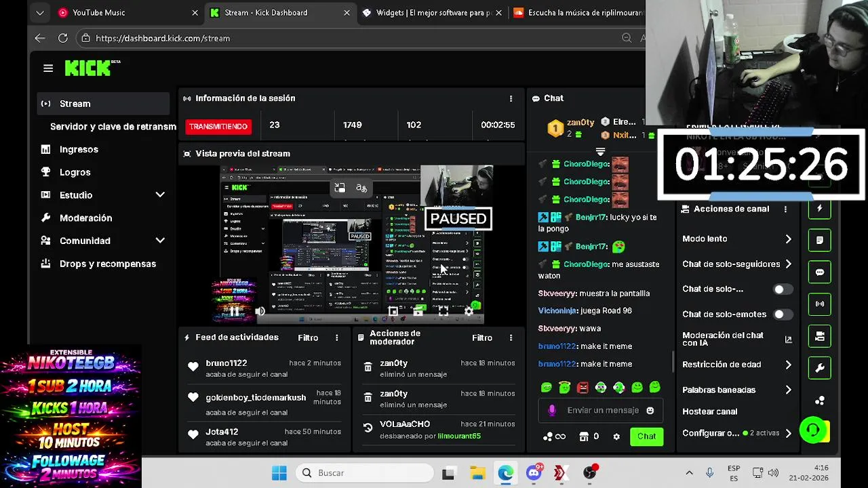
Task: Open Acciones de canal options menu
Action: [x=785, y=209]
